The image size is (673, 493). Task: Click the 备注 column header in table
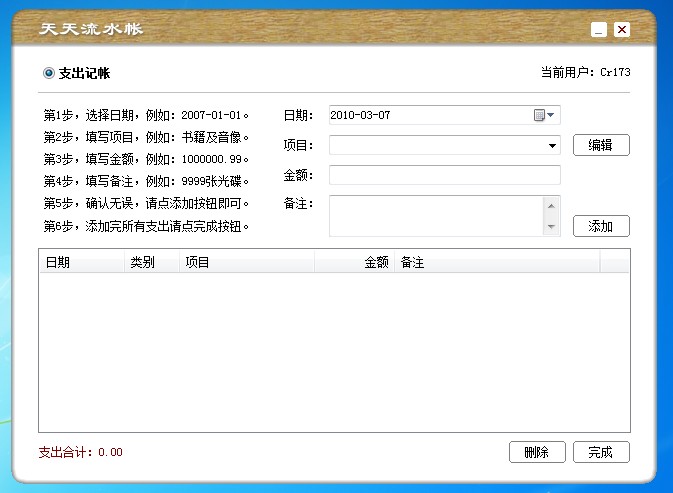pyautogui.click(x=495, y=261)
